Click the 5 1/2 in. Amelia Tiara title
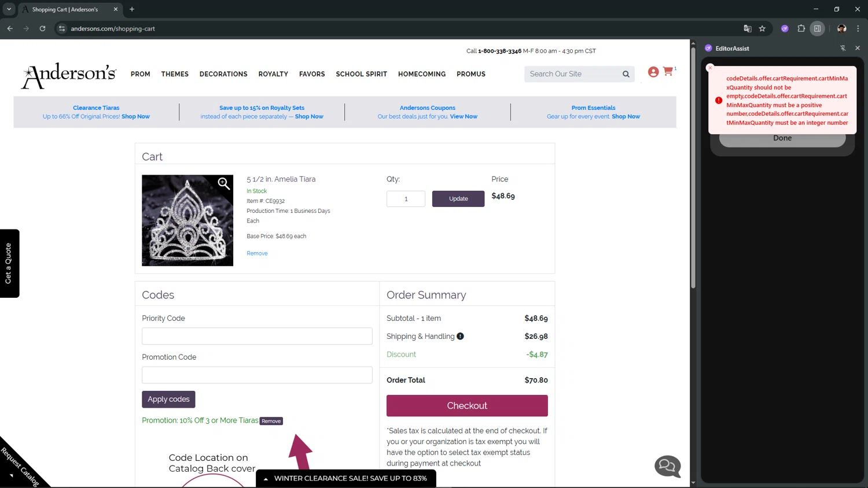The width and height of the screenshot is (868, 488). [281, 179]
